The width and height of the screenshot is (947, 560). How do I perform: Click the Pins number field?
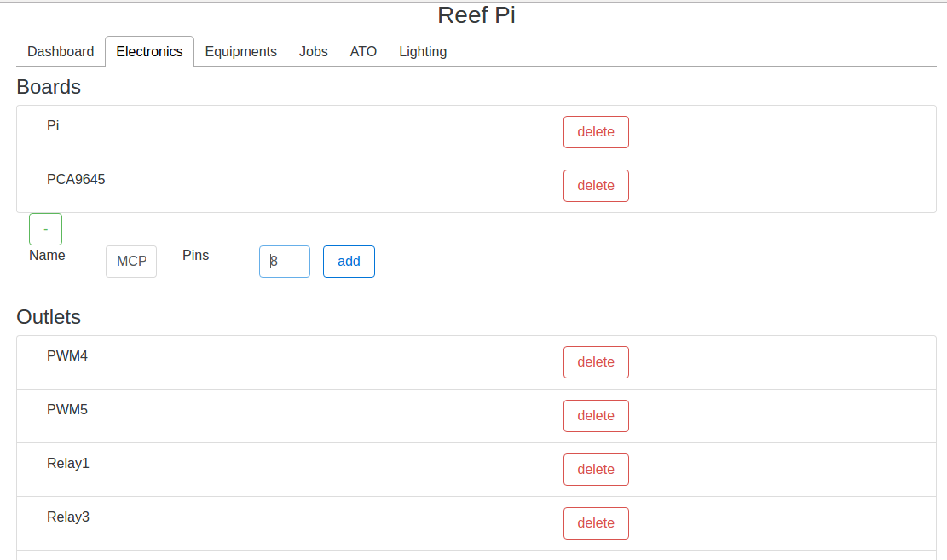tap(285, 262)
